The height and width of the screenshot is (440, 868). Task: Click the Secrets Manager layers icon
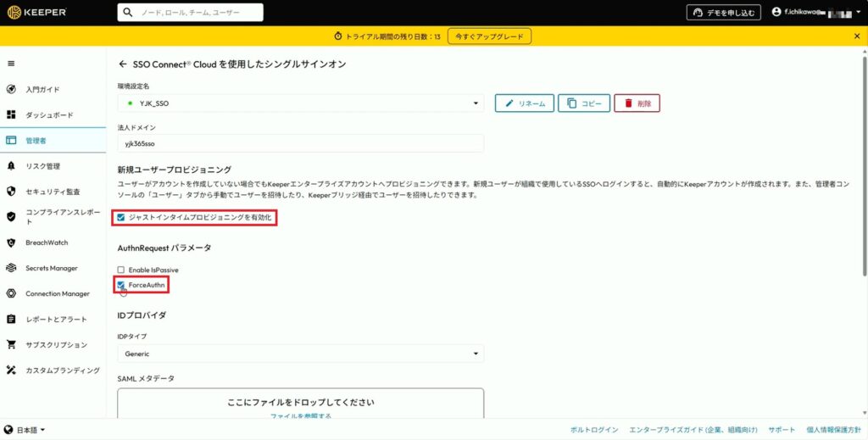pos(11,268)
